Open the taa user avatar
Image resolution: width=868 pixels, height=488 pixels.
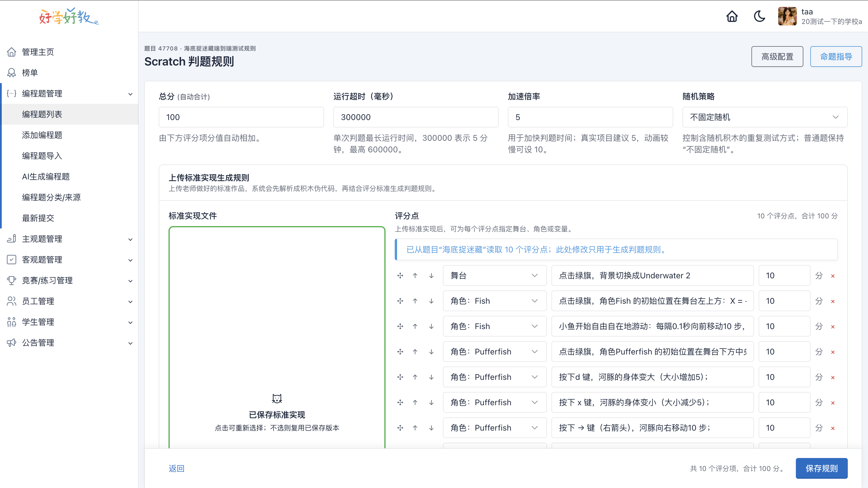click(787, 16)
